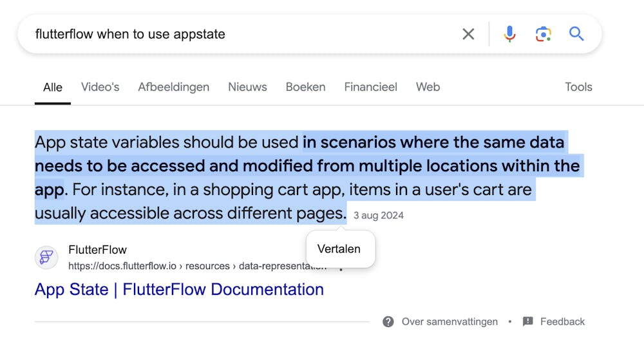Switch to the Web filter tab

428,87
